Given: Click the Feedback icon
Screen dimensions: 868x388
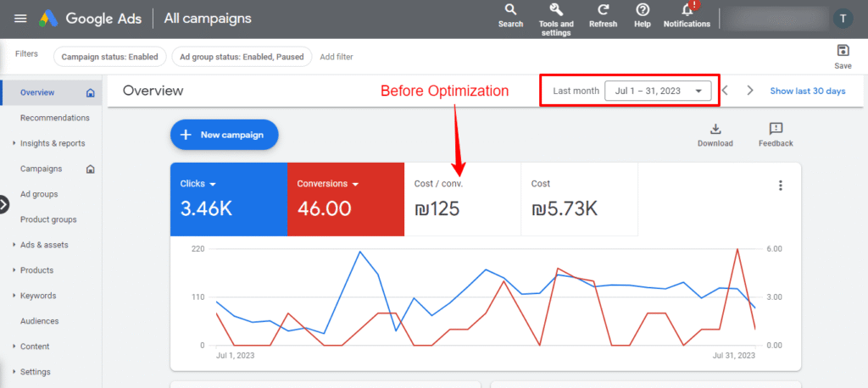Looking at the screenshot, I should pyautogui.click(x=775, y=130).
